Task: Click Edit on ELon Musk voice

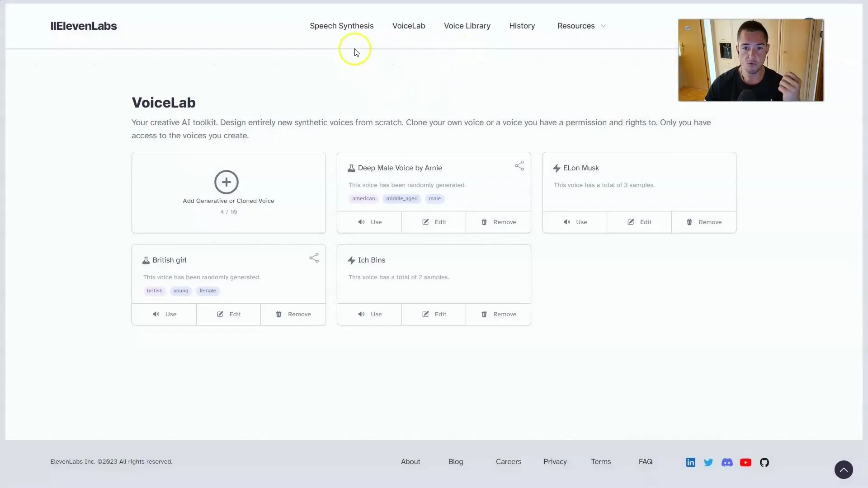Action: (639, 222)
